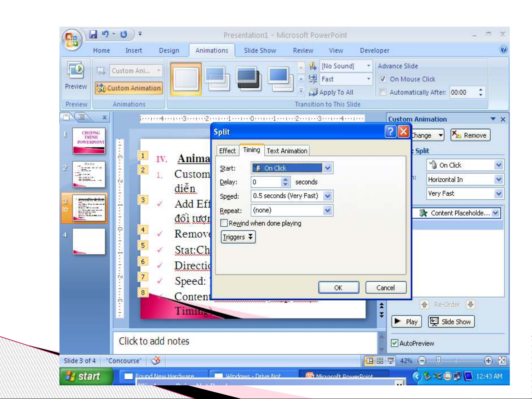This screenshot has height=399, width=532.
Task: Open the transition sound dropdown
Action: pyautogui.click(x=368, y=66)
